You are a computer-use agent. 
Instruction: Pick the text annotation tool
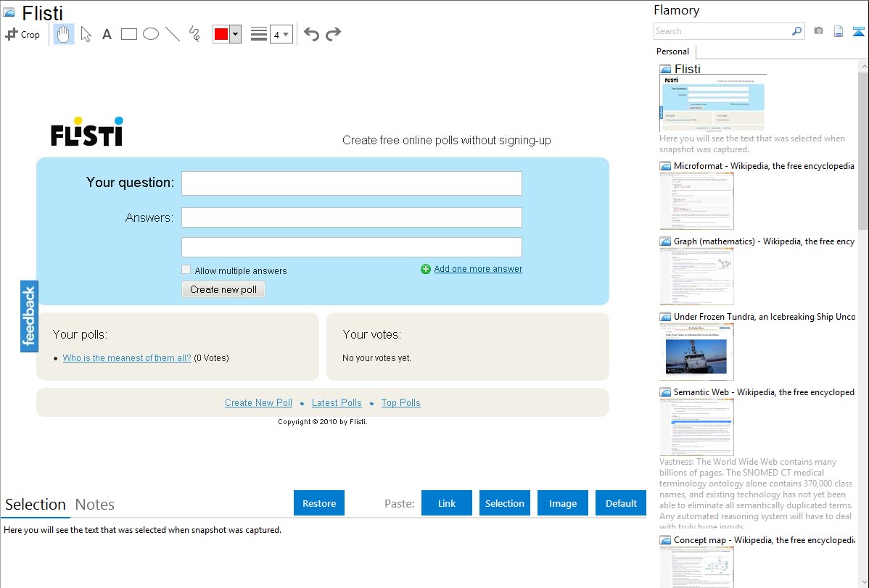click(107, 34)
